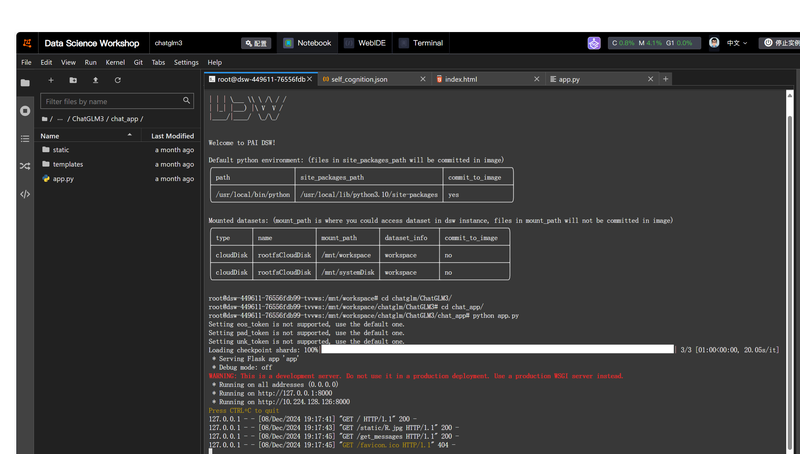Click the chat_app breadcrumb link
Screen dimensions: 800x454
click(124, 119)
